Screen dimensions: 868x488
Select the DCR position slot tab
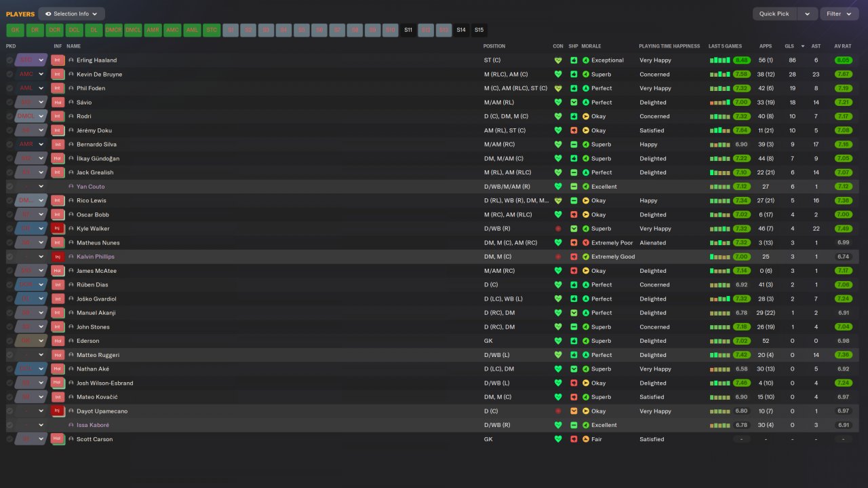click(54, 30)
